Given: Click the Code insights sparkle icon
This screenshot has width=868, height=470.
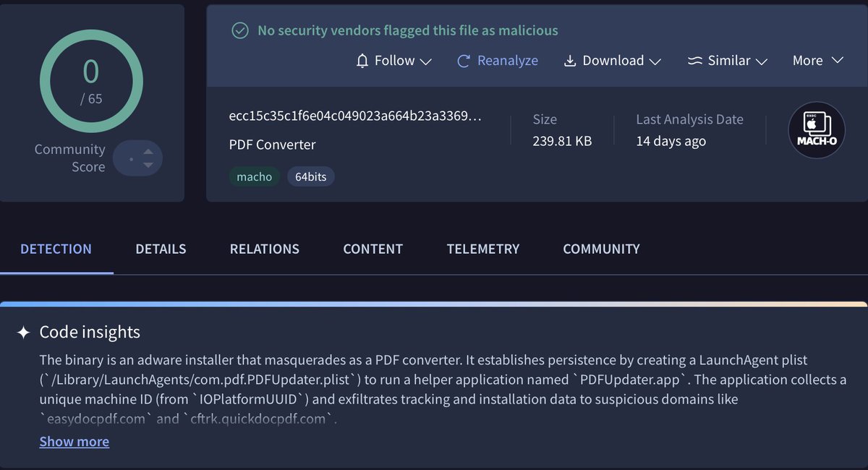Looking at the screenshot, I should coord(24,333).
